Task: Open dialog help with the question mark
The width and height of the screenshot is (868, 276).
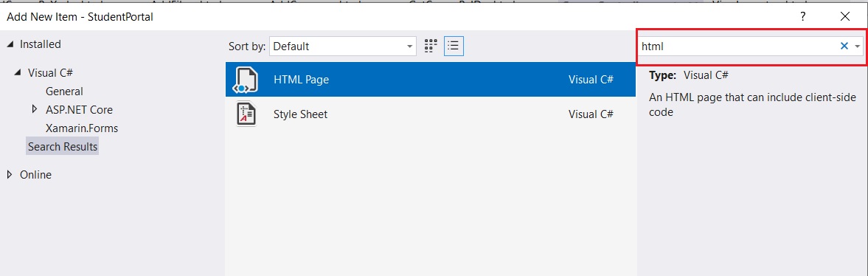Action: pos(802,17)
